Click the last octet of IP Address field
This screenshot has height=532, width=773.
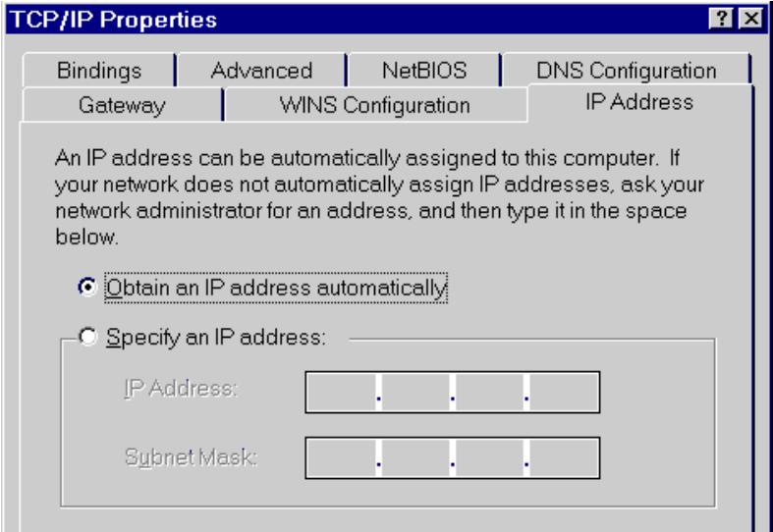pos(564,392)
